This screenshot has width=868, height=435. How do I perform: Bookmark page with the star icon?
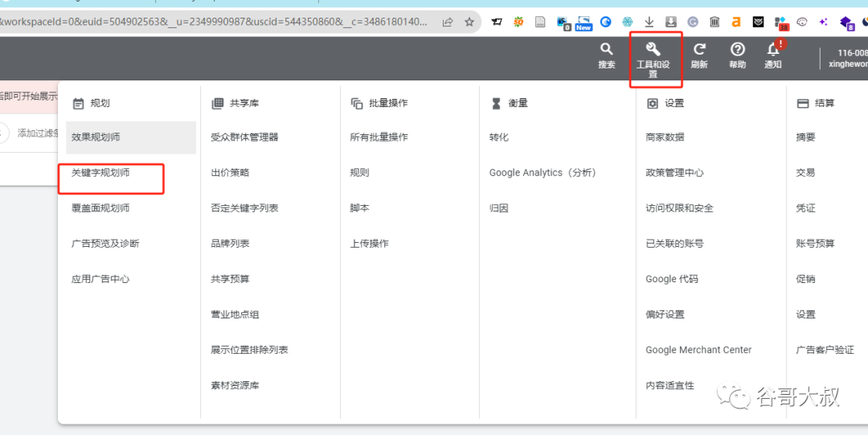point(469,23)
